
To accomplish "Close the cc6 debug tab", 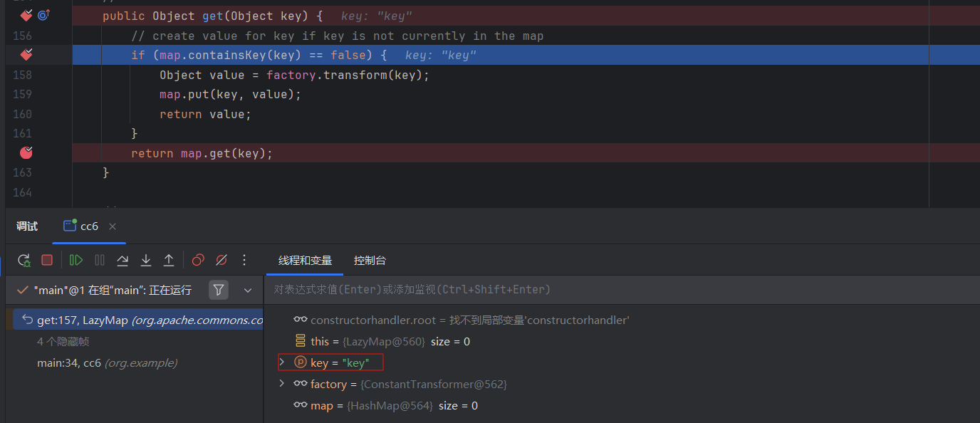I will 113,226.
